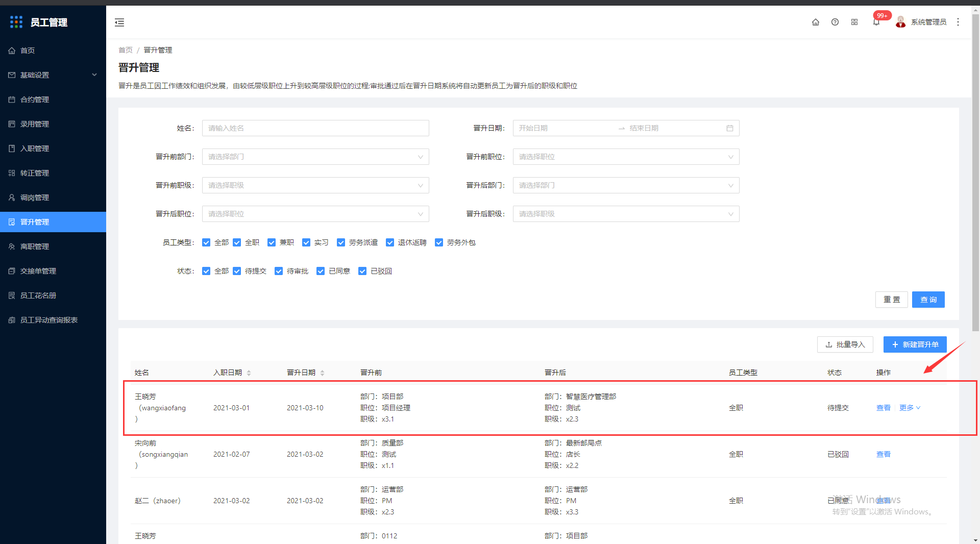
Task: Open the vertical three-dot menu
Action: (x=958, y=22)
